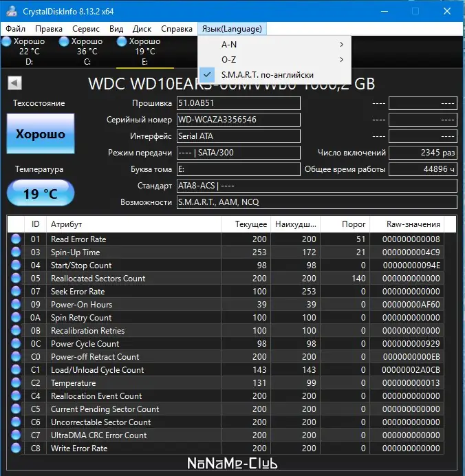Viewport: 465px width, 476px height.
Task: Click status orb for Power-On Hours row
Action: pyautogui.click(x=16, y=305)
